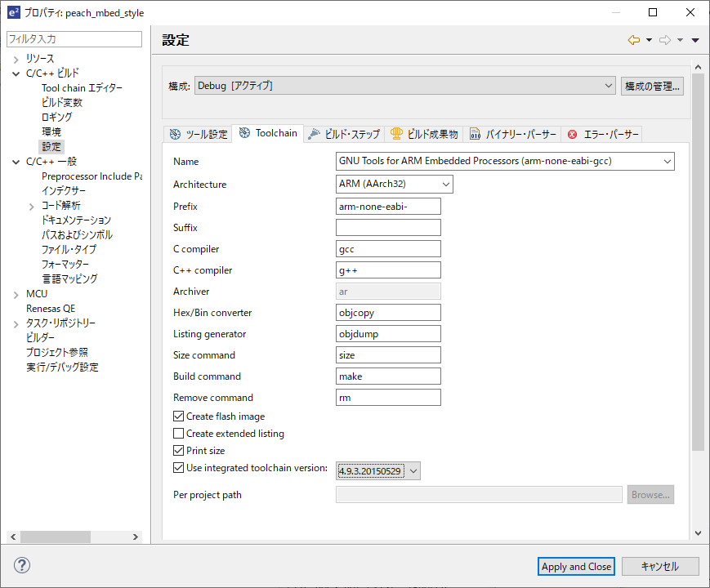Viewport: 710px width, 588px height.
Task: Open the ビルド成果物 tab
Action: [x=424, y=134]
